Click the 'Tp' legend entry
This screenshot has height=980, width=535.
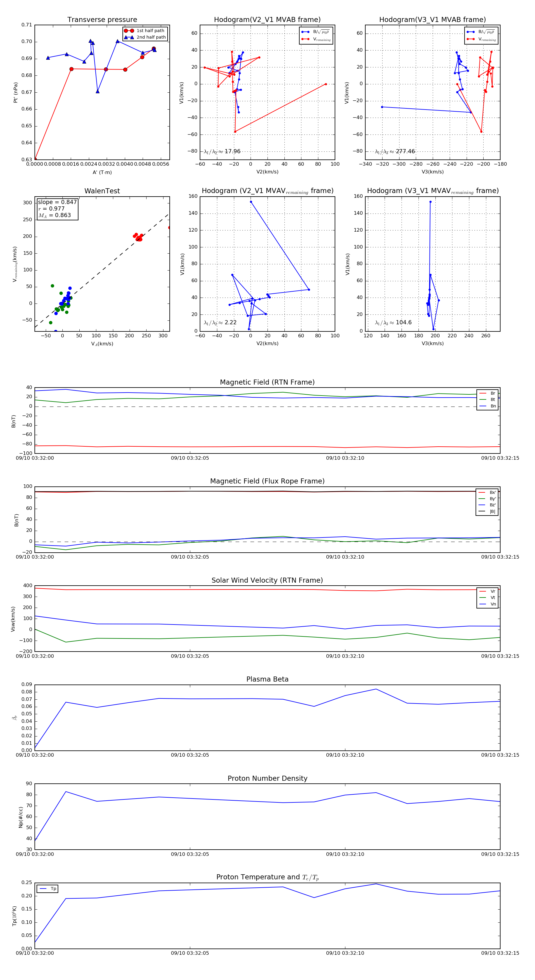(48, 889)
